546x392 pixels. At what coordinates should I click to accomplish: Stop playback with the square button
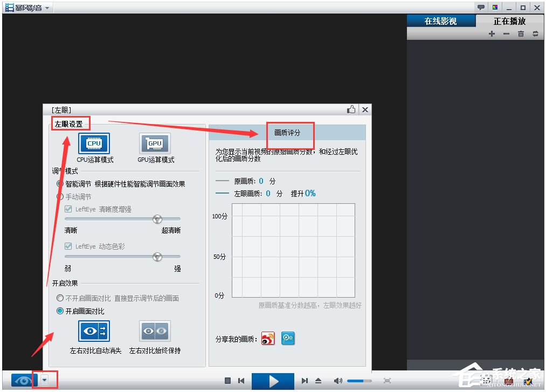tap(228, 381)
